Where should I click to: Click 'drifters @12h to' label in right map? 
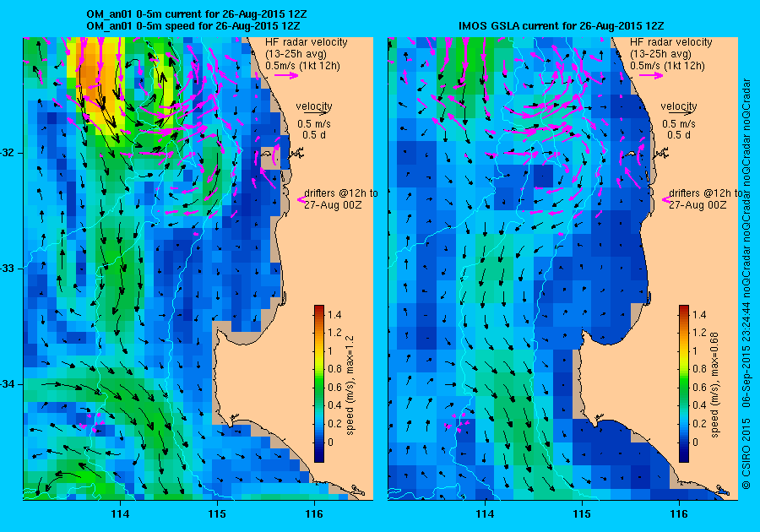(x=706, y=193)
